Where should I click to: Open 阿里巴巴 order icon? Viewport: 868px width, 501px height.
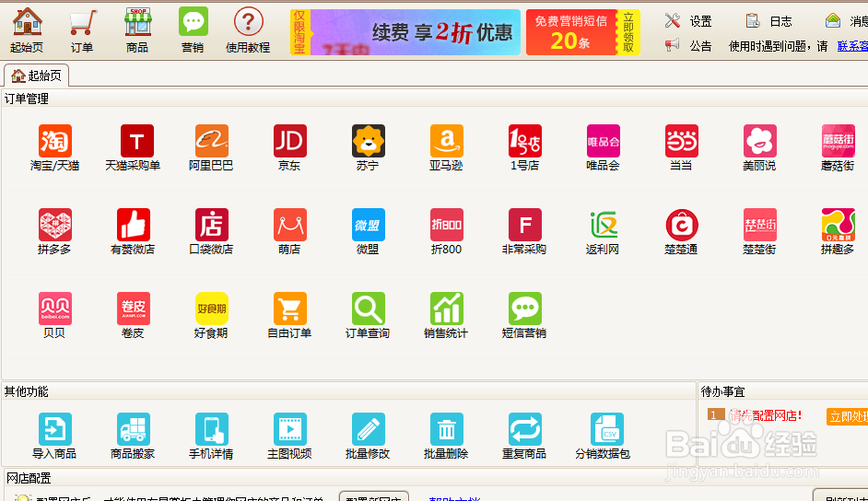(x=211, y=147)
